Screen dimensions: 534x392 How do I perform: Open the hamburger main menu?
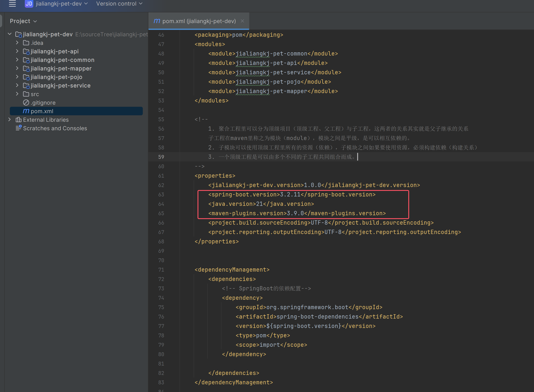(x=12, y=4)
